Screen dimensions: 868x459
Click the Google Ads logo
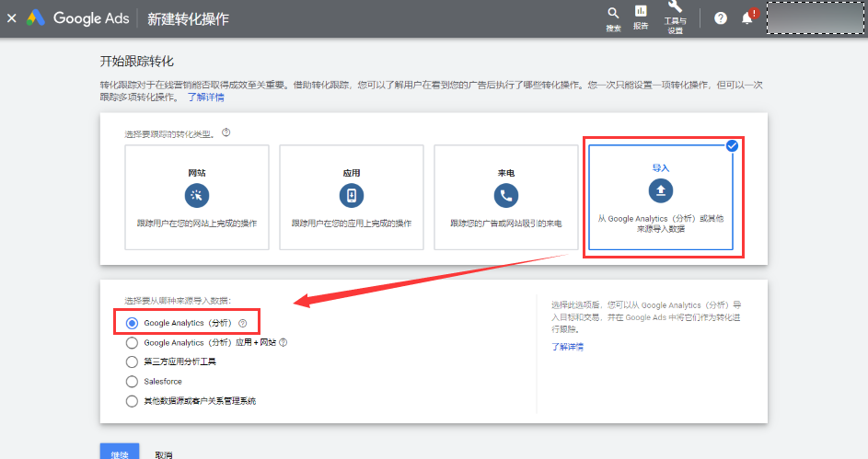click(78, 18)
